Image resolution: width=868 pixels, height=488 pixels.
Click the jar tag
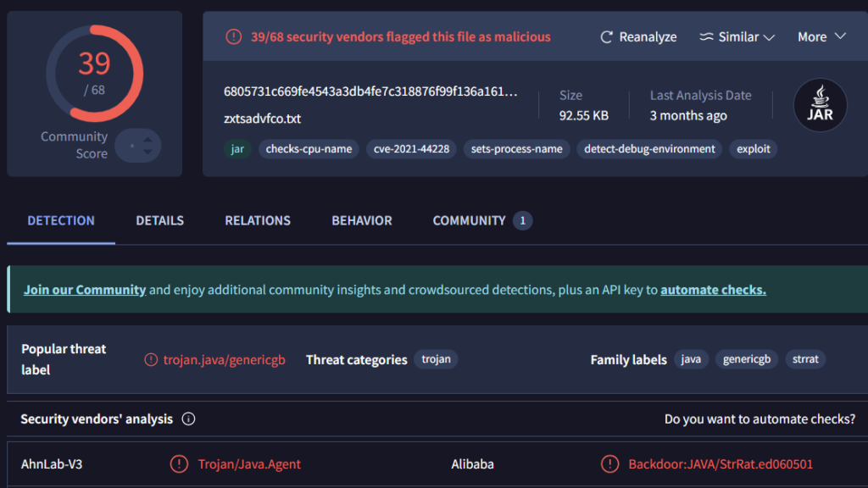point(237,149)
